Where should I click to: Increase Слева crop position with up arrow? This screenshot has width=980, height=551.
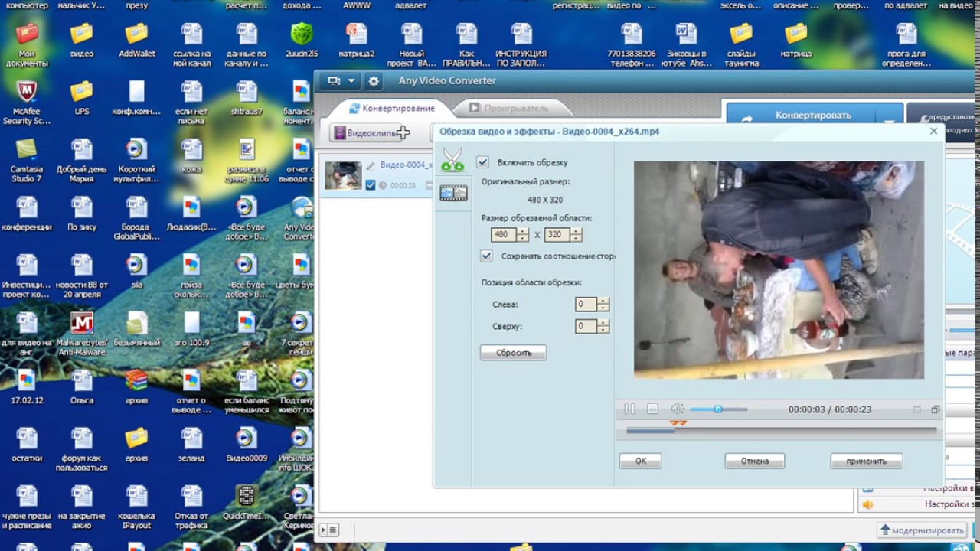point(604,301)
